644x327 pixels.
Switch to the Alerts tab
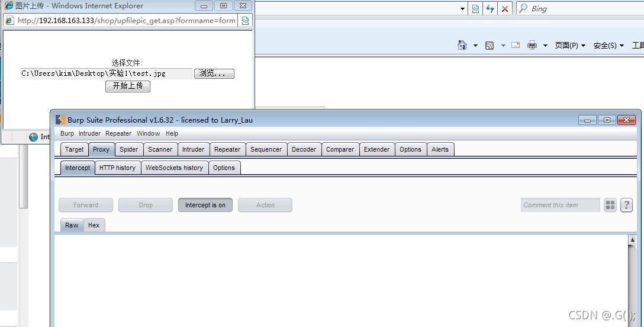[x=440, y=149]
